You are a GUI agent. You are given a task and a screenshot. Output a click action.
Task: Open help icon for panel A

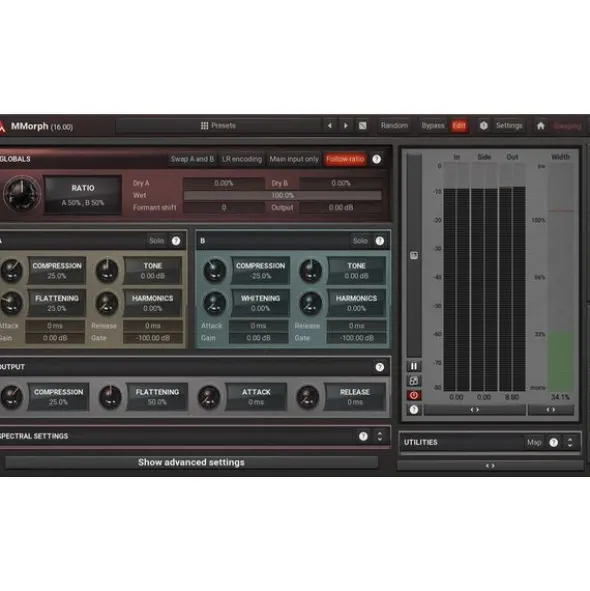coord(176,241)
